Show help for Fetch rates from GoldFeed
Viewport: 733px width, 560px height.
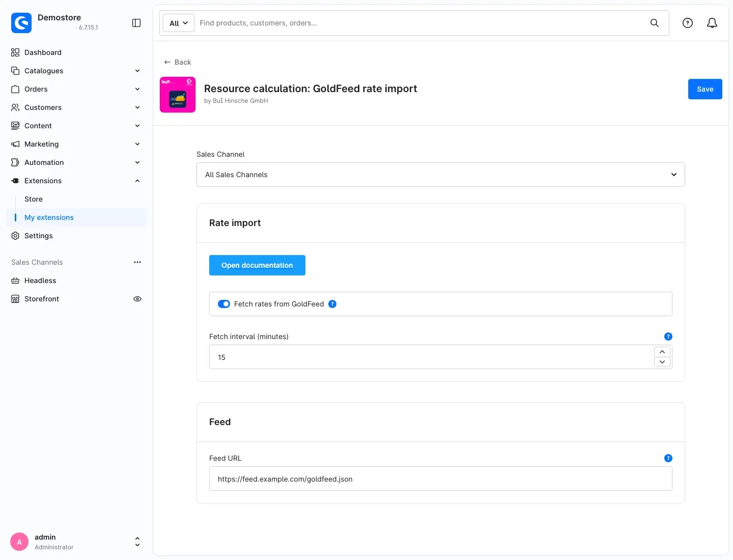click(332, 304)
